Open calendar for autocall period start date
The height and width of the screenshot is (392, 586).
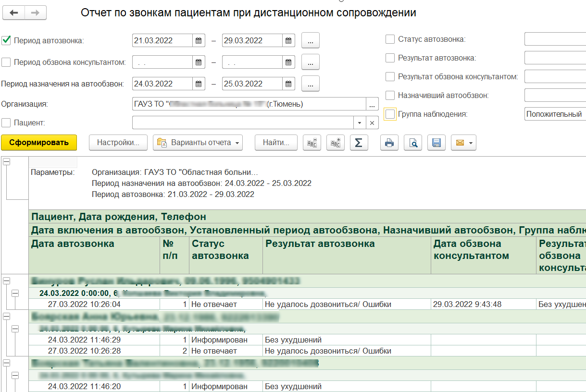[x=199, y=41]
